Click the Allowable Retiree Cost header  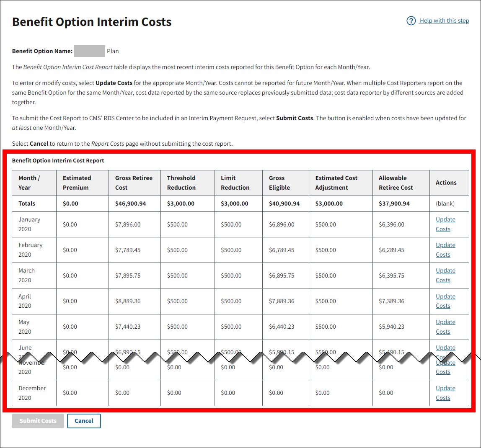coord(396,183)
